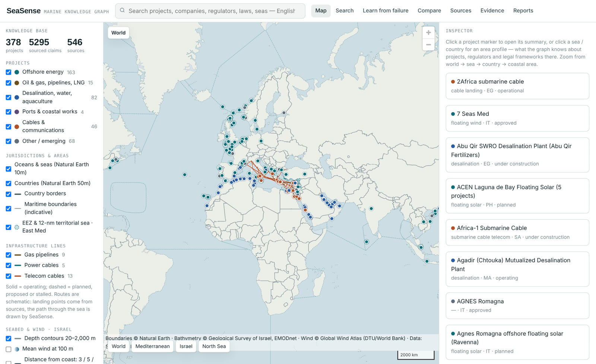Screen dimensions: 596x364
Task: Click the orange Cables & communications legend dot
Action: (17, 127)
